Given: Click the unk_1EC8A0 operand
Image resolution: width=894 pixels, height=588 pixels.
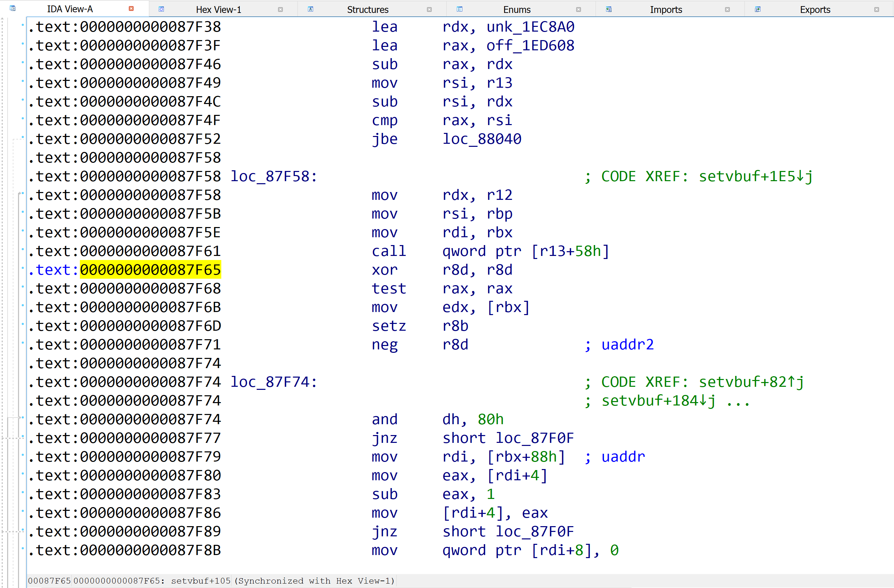Looking at the screenshot, I should tap(531, 26).
